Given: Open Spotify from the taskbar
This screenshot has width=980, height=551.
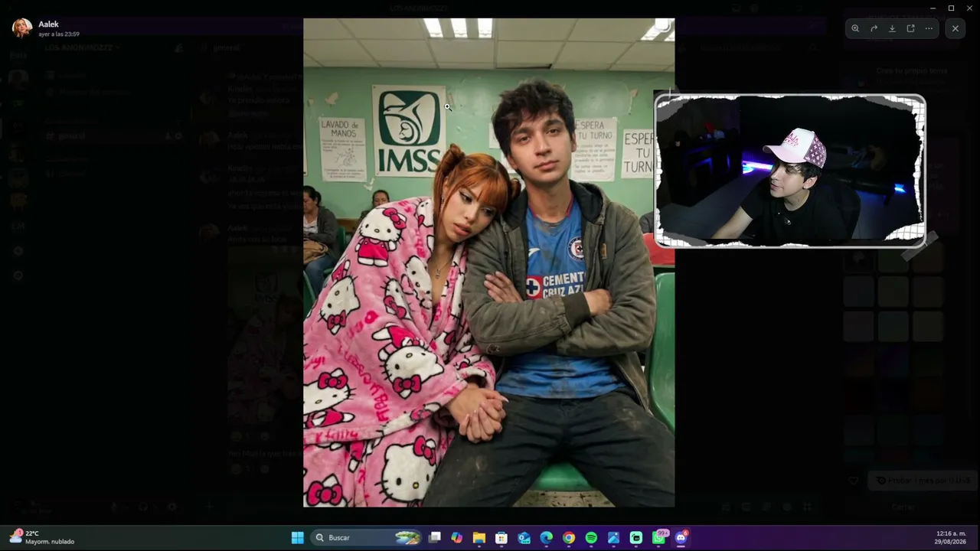Looking at the screenshot, I should pos(591,538).
